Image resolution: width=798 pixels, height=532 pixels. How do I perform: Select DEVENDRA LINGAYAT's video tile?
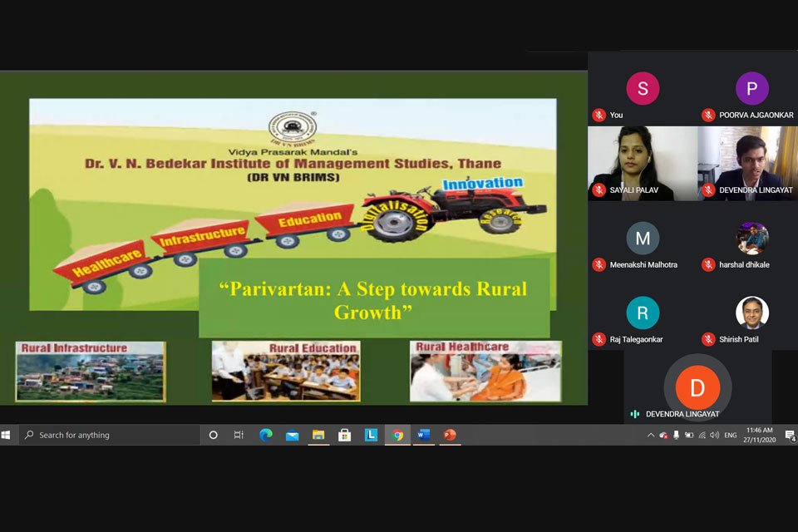(x=747, y=164)
